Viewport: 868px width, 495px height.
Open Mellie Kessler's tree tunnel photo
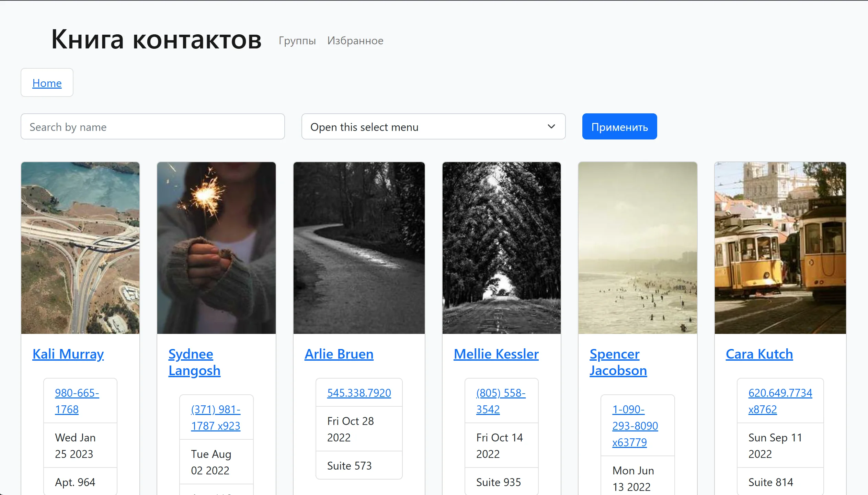pos(501,248)
